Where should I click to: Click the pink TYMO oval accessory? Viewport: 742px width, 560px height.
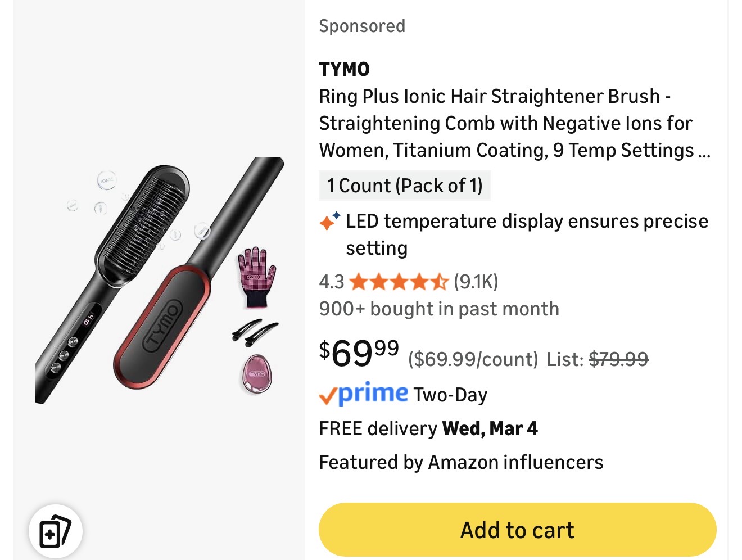tap(257, 374)
